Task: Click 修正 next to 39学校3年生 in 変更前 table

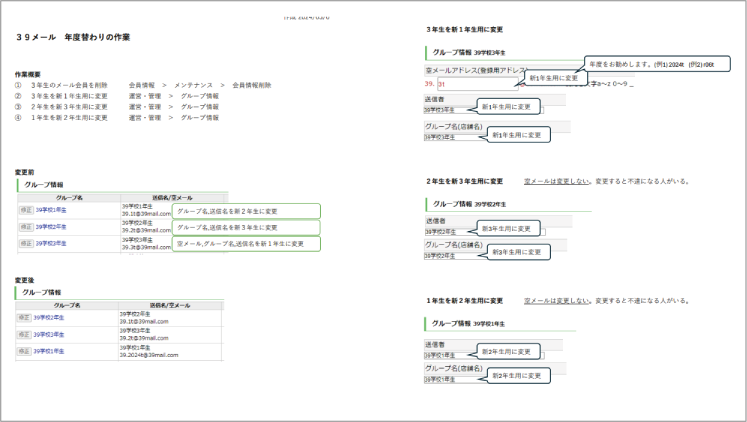Action: pyautogui.click(x=26, y=243)
